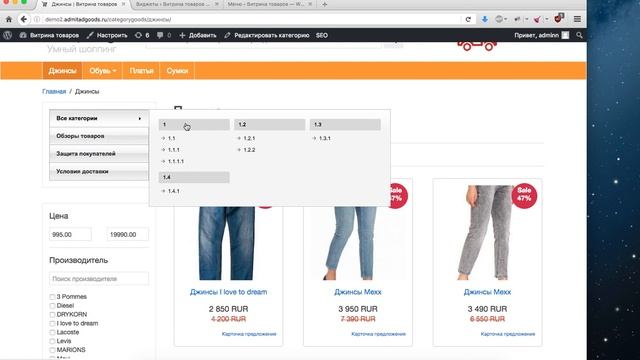Click 'Настроить' in the admin bar
The width and height of the screenshot is (640, 360).
[107, 35]
